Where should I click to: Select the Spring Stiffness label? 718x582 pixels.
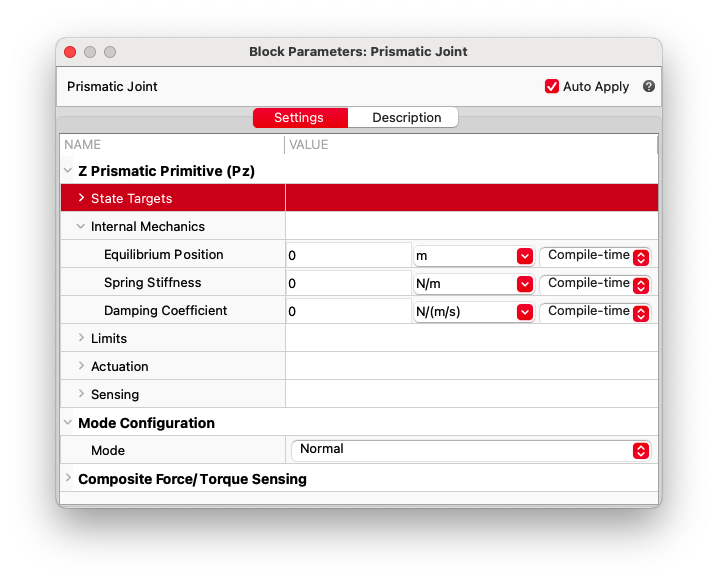coord(152,283)
